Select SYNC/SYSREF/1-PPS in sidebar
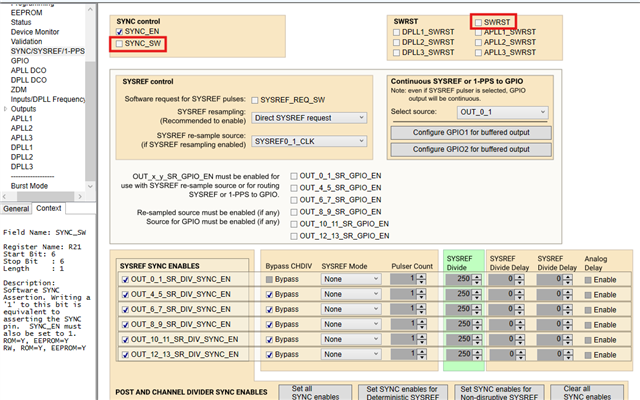The image size is (640, 400). click(x=48, y=51)
